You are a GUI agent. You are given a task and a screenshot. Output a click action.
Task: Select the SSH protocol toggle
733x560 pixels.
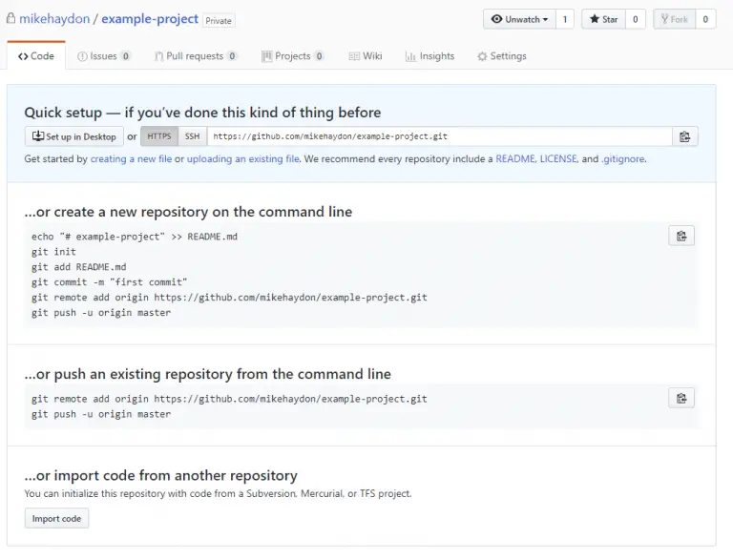pyautogui.click(x=192, y=136)
